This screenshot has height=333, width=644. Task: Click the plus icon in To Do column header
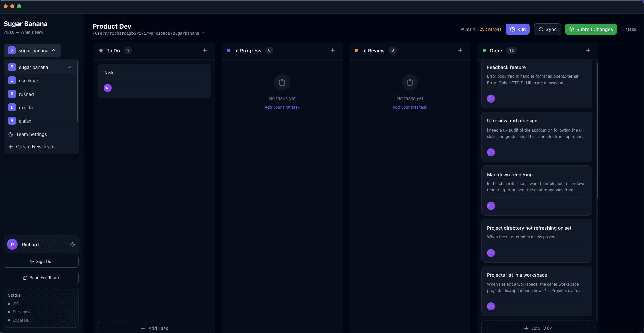pos(204,50)
